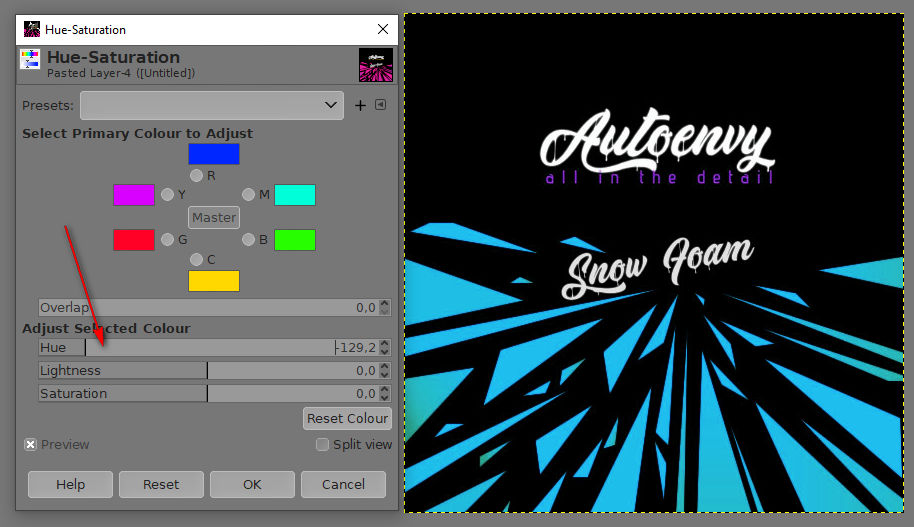This screenshot has width=914, height=527.
Task: Enable the Split view checkbox
Action: [322, 445]
